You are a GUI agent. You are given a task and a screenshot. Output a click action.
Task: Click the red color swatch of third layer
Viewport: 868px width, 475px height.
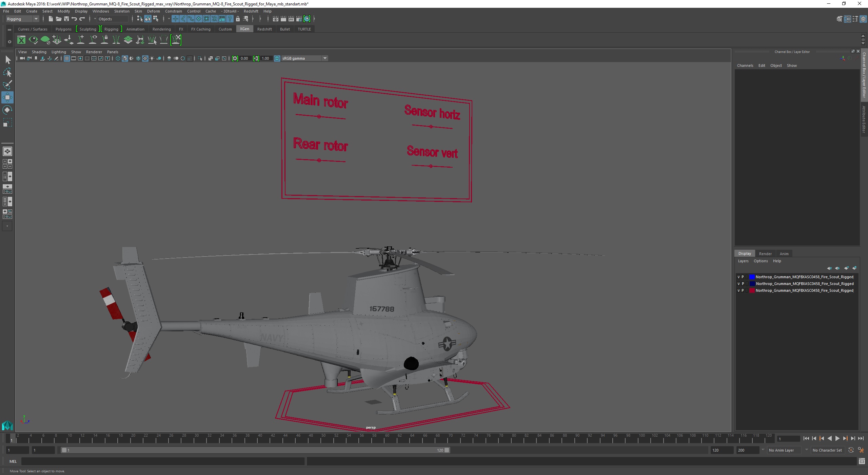tap(752, 290)
